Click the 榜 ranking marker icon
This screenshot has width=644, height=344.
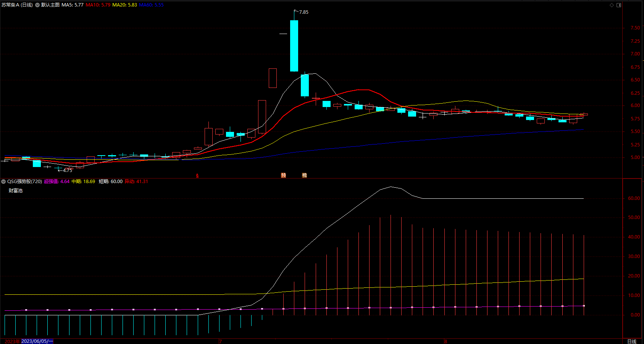tap(304, 175)
